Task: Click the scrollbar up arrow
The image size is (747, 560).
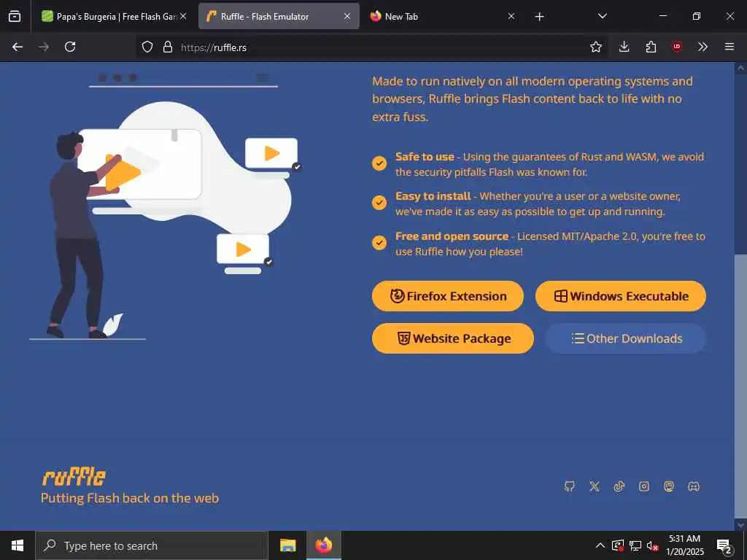Action: [740, 68]
